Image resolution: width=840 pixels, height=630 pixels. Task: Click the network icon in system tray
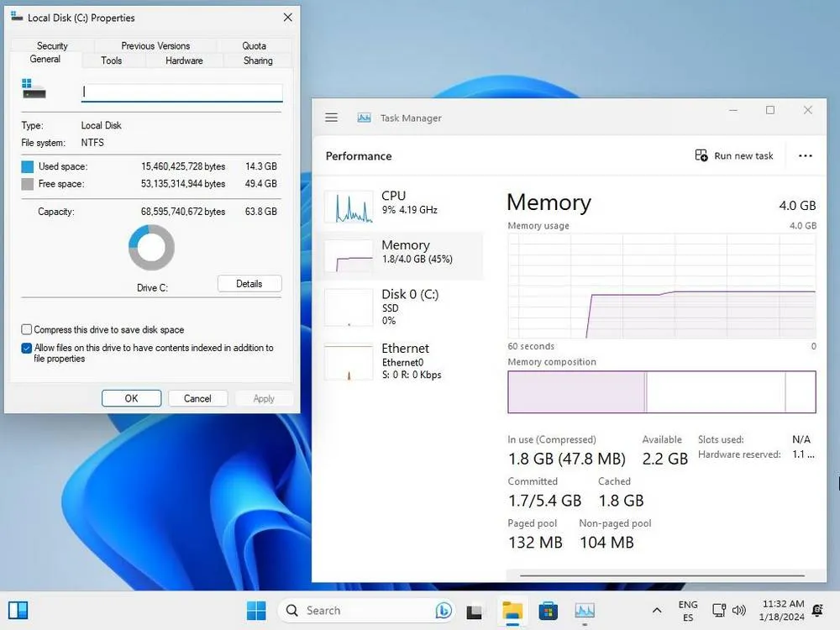(718, 610)
